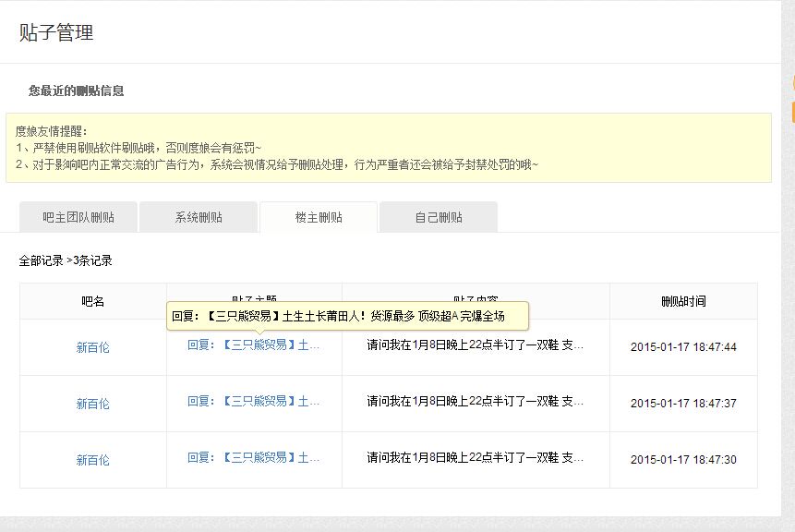Switch to the 吧主团队删贴 tab
Image resolution: width=795 pixels, height=532 pixels.
78,217
